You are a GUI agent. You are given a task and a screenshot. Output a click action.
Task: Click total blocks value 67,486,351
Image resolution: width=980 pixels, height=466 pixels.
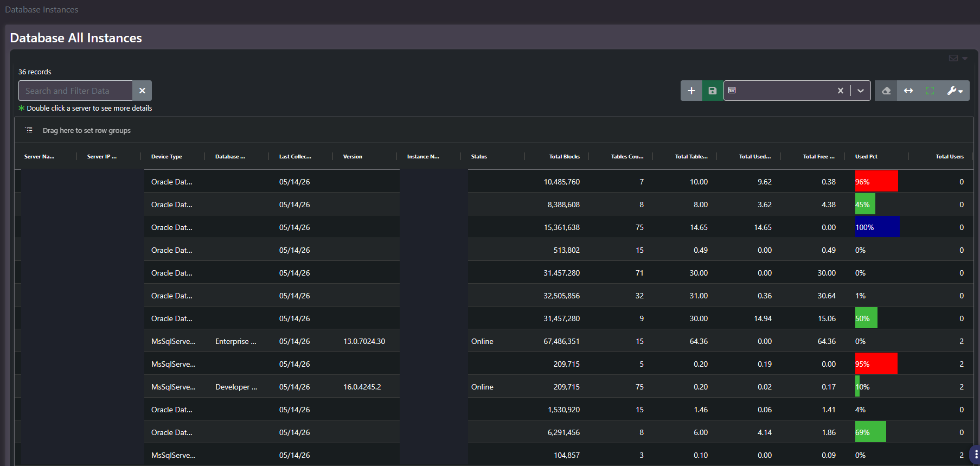point(562,341)
